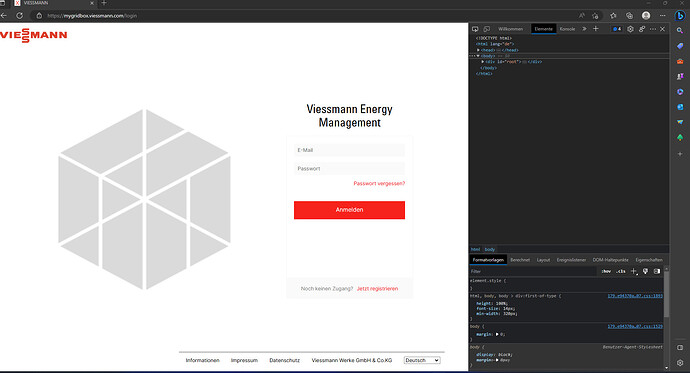
Task: Switch to the Konsole tab
Action: coord(567,29)
